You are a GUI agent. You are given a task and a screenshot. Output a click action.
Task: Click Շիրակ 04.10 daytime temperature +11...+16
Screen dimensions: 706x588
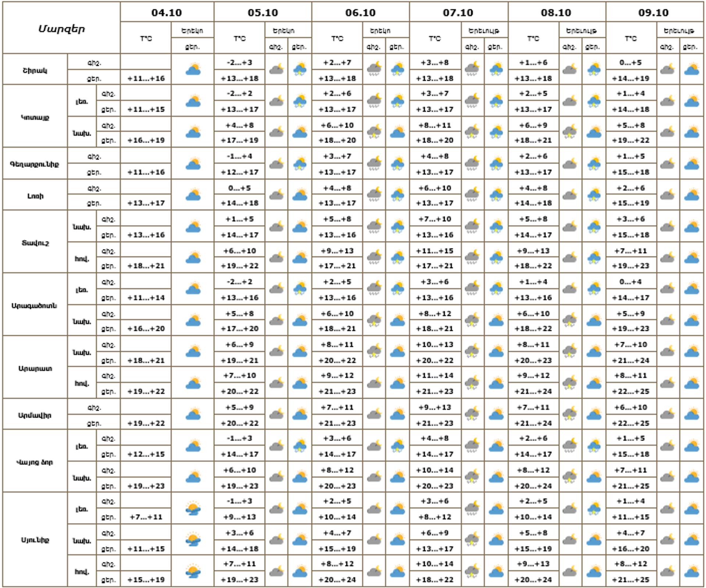(x=146, y=78)
